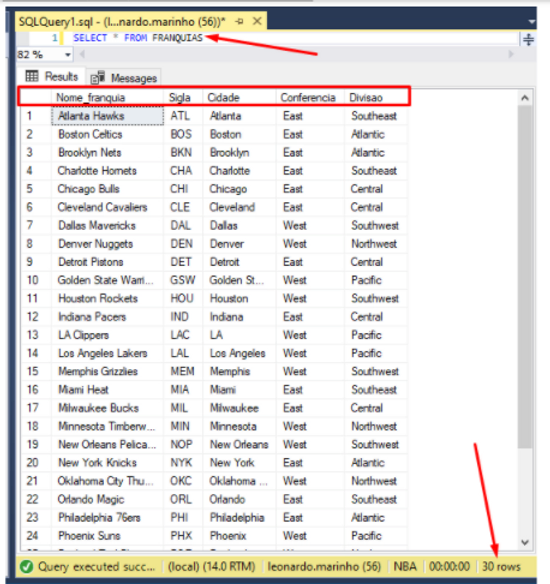The width and height of the screenshot is (550, 584).
Task: Select the Sigla column header
Action: point(183,97)
